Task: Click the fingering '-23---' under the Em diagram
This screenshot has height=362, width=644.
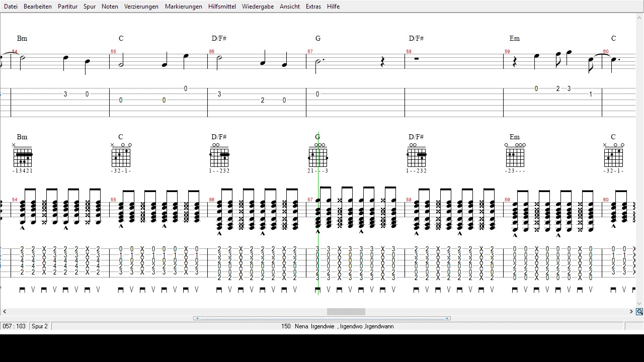Action: pos(515,171)
